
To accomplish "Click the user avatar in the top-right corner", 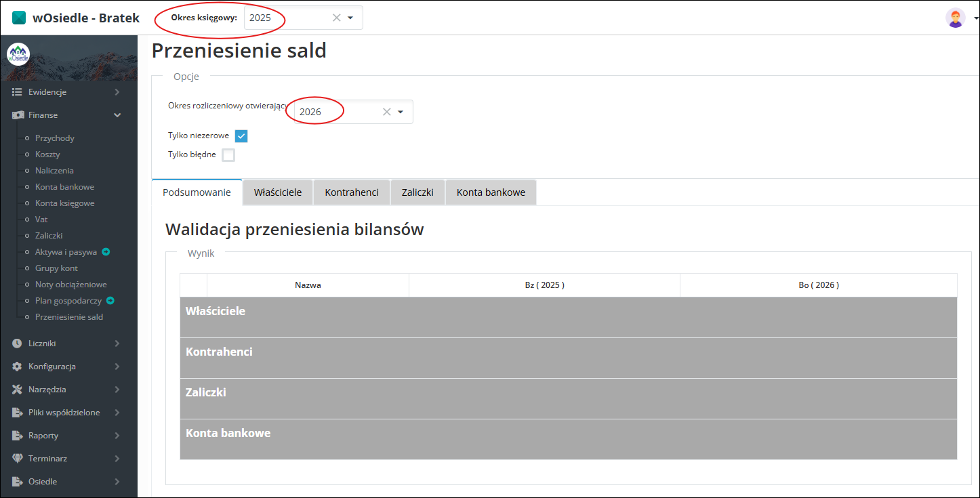I will (x=956, y=17).
